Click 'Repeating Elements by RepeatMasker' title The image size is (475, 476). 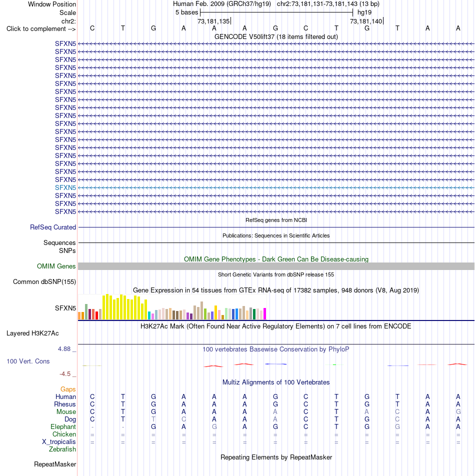click(x=276, y=457)
